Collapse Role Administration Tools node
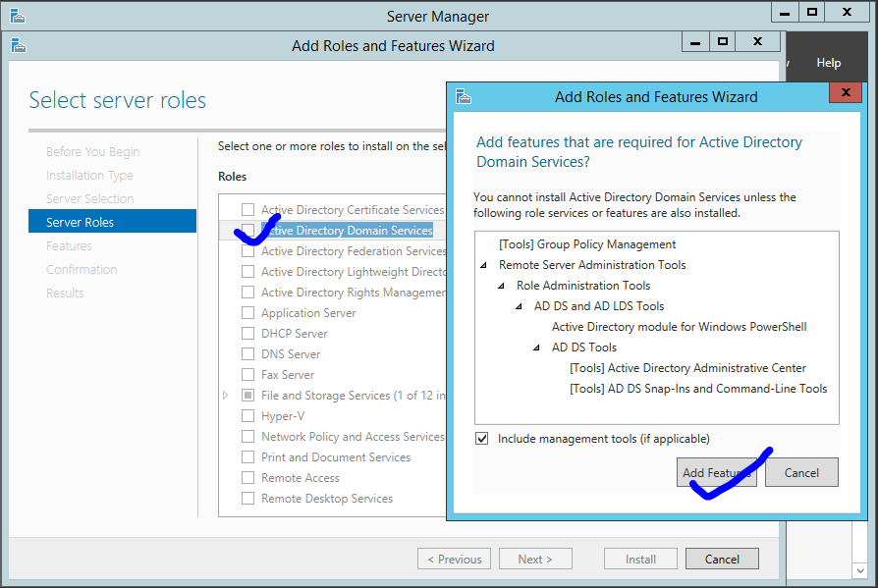Image resolution: width=878 pixels, height=588 pixels. [502, 286]
